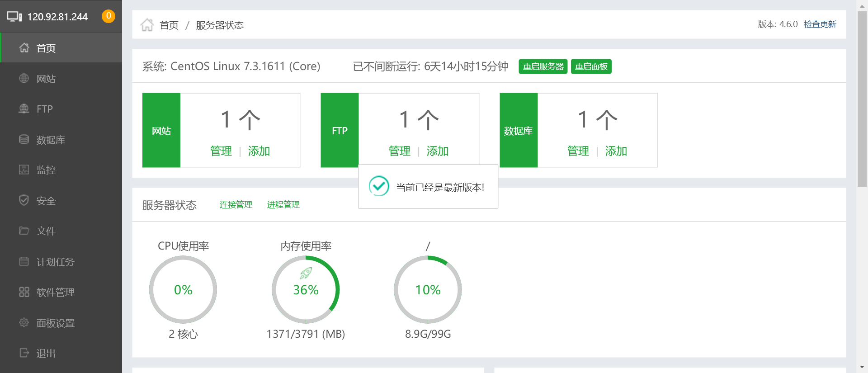This screenshot has width=868, height=373.
Task: Open 软件管理 software management
Action: (61, 292)
